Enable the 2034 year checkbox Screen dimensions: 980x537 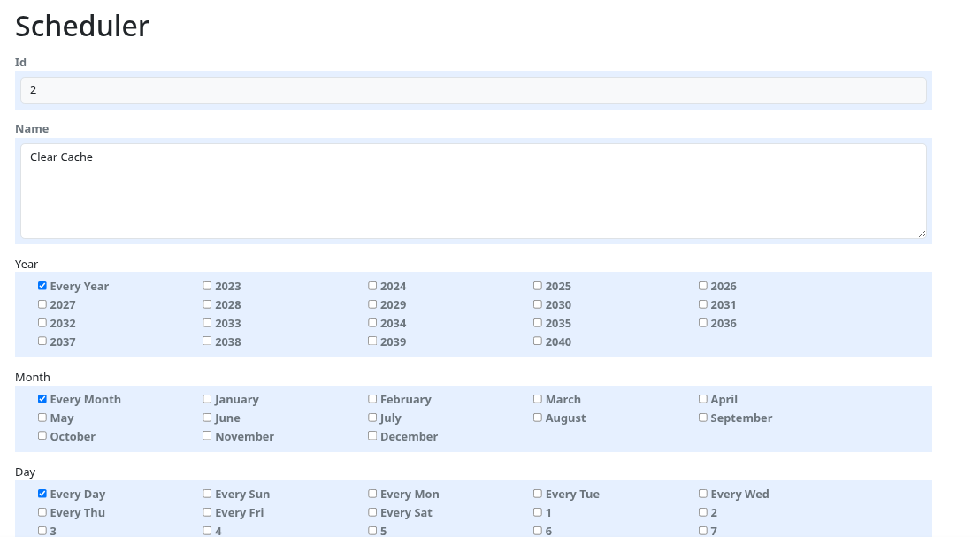[372, 323]
